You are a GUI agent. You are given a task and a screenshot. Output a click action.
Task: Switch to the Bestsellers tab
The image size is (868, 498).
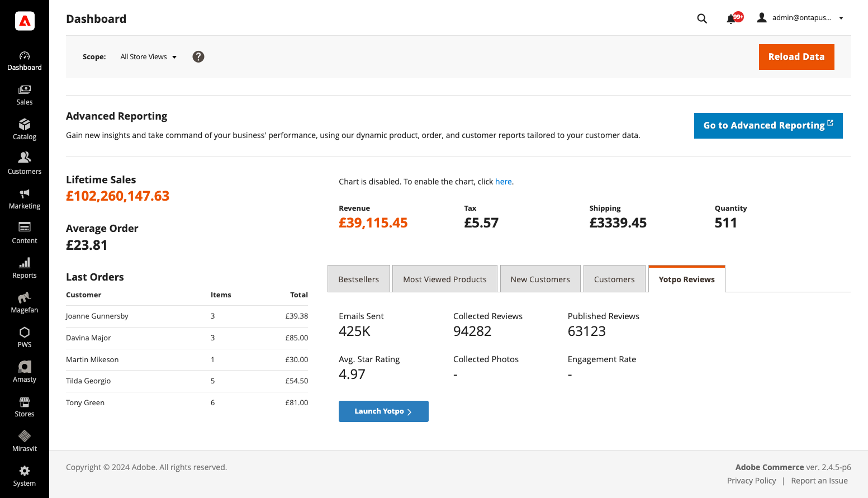pos(358,278)
